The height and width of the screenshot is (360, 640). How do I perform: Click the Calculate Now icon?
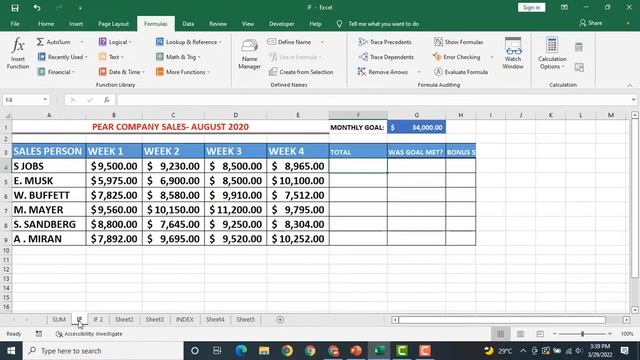click(x=579, y=47)
